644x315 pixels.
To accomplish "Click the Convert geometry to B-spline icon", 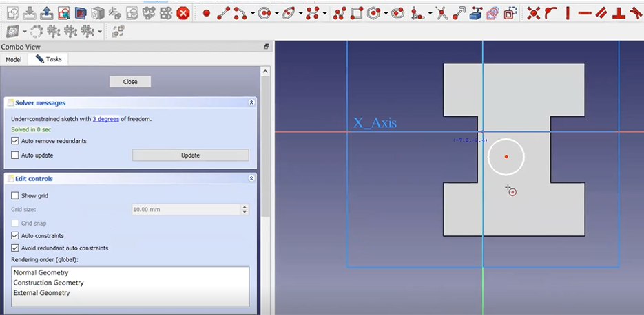I will (36, 31).
